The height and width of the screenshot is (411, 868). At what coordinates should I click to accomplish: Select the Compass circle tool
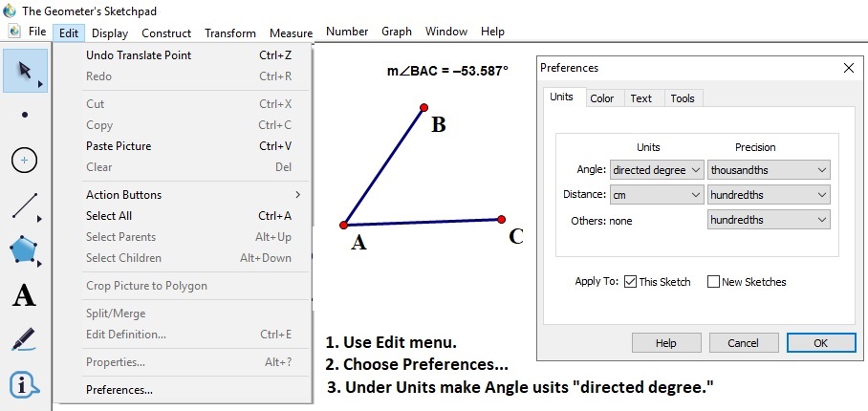pos(25,160)
